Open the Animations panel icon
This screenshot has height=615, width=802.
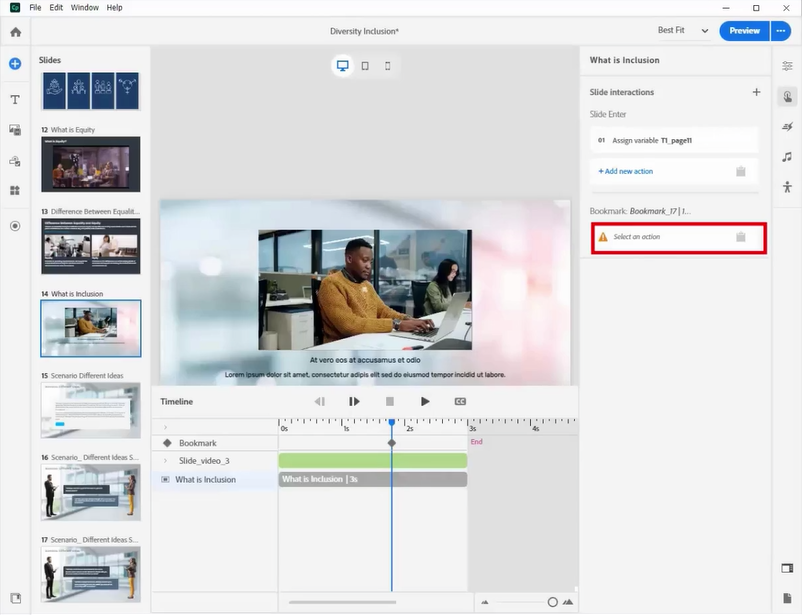(x=787, y=126)
